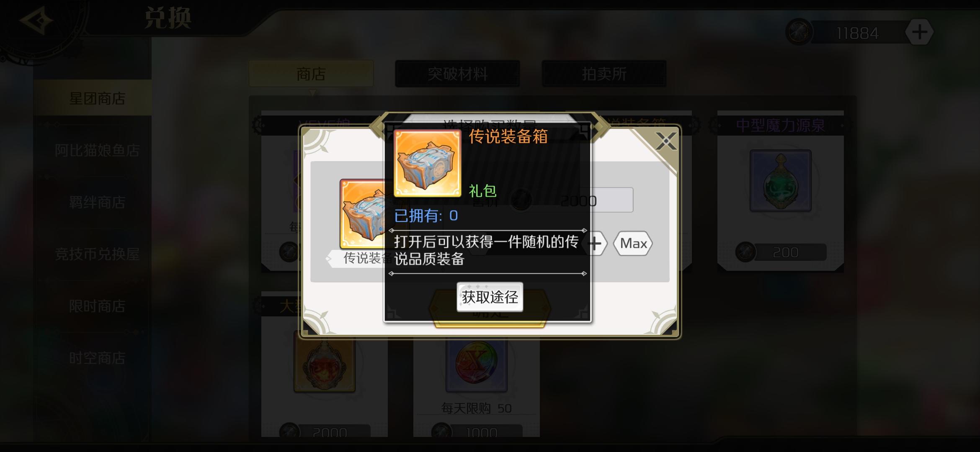Click the currency coin icon beside 11884
The image size is (980, 452).
799,32
